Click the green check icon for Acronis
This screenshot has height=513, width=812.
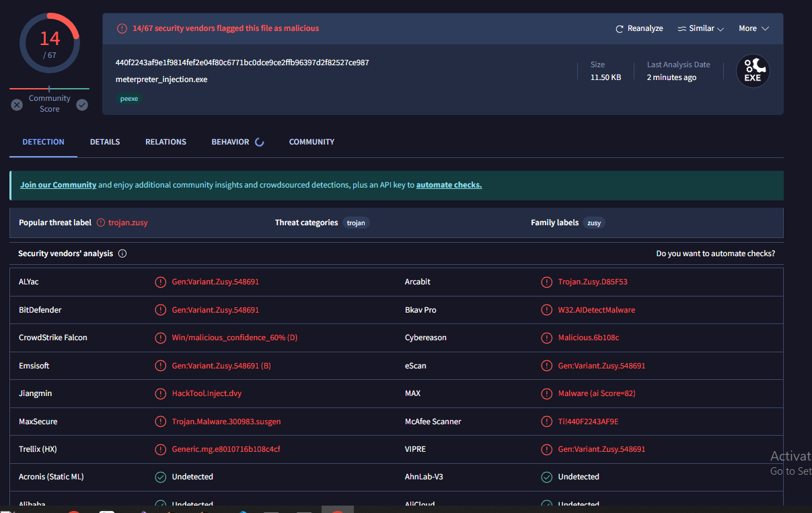(160, 477)
